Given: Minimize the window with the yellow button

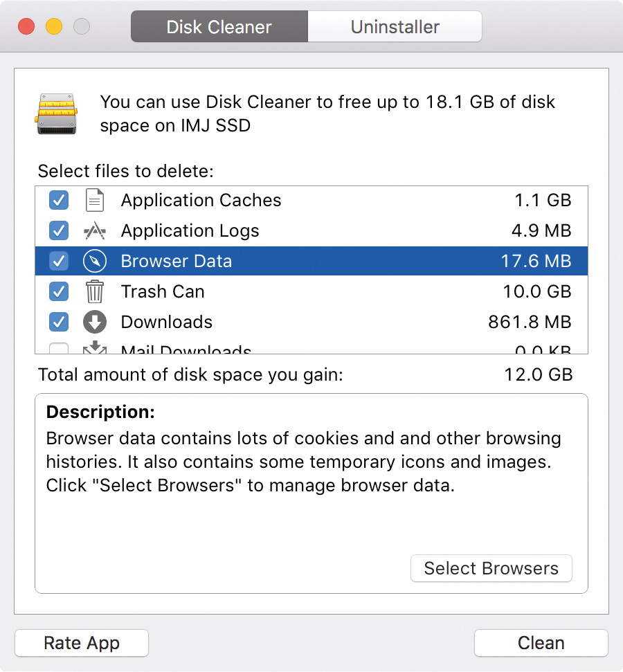Looking at the screenshot, I should tap(54, 27).
